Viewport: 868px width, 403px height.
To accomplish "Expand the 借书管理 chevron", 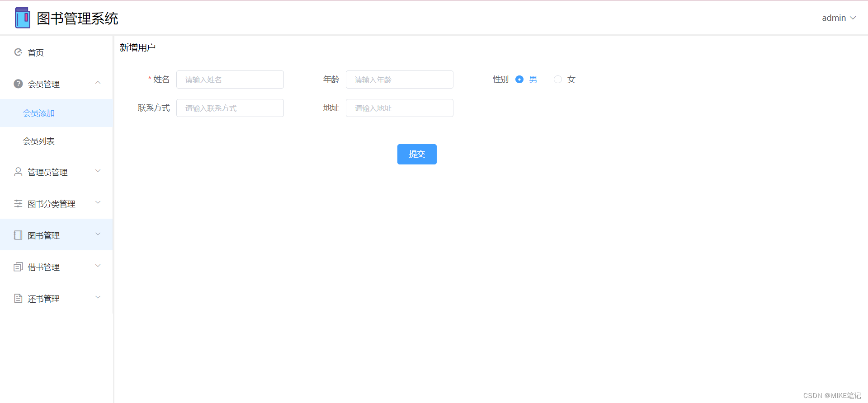I will click(98, 266).
